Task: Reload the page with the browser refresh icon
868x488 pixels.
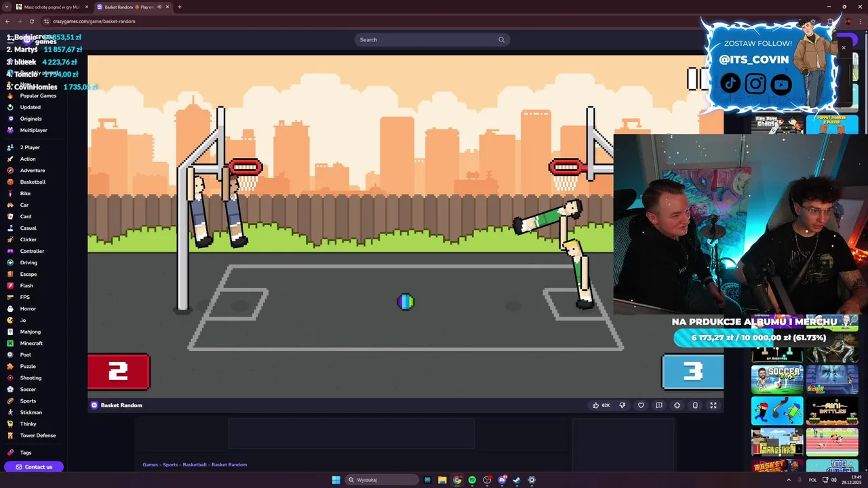Action: click(x=31, y=21)
